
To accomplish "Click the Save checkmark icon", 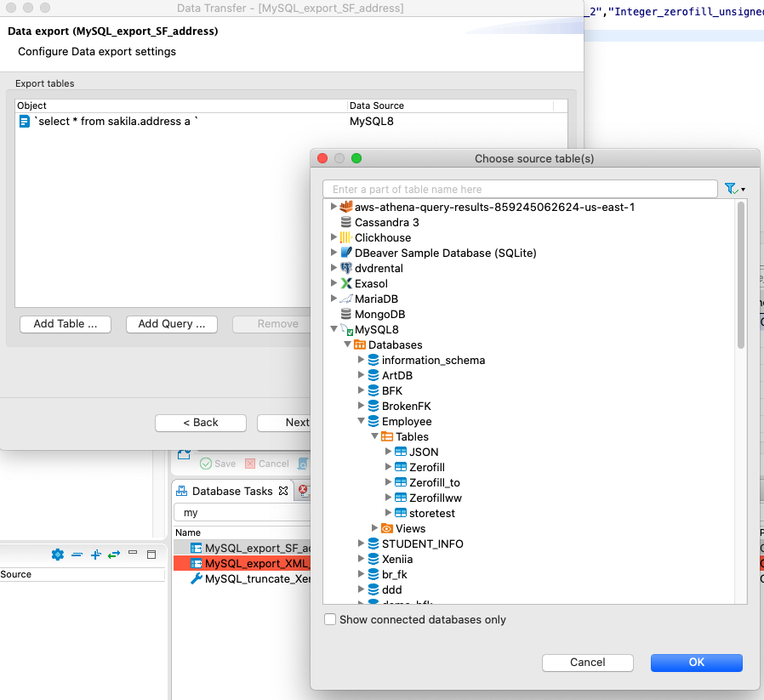I will (207, 464).
